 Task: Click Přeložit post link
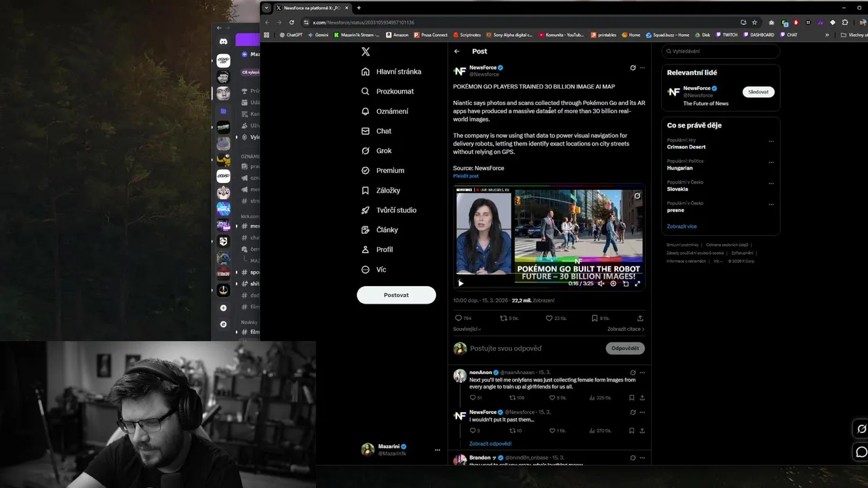[x=466, y=176]
